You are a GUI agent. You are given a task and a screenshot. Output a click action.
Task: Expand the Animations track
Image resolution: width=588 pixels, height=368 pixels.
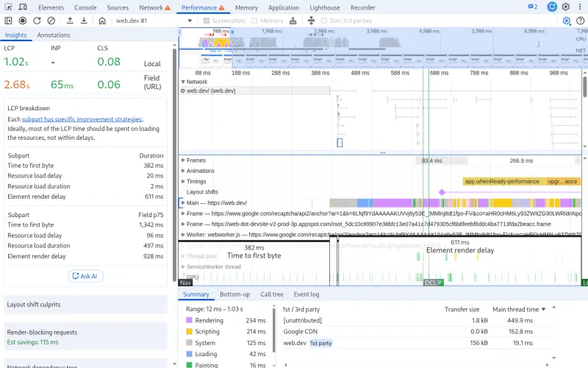coord(183,171)
